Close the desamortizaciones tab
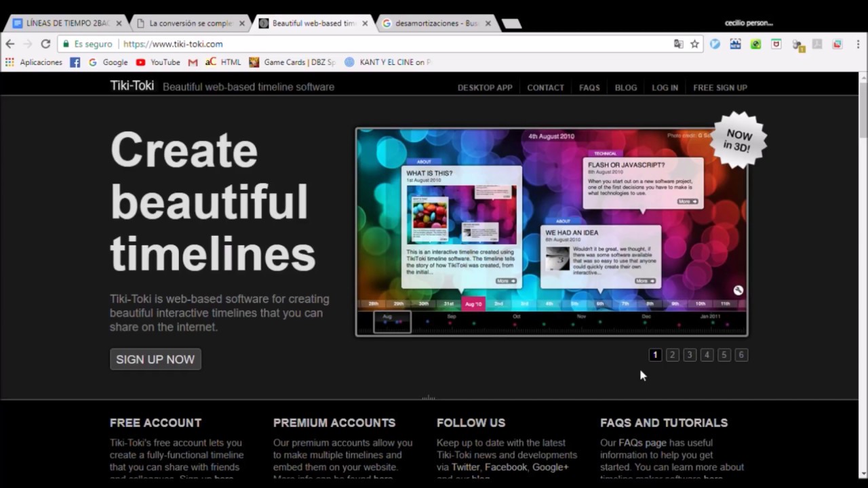This screenshot has height=488, width=868. coord(488,23)
